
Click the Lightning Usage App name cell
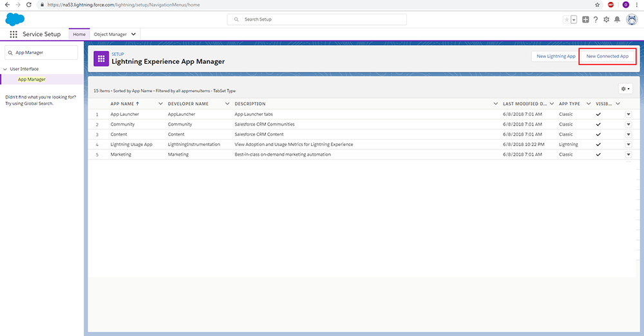[x=131, y=145]
